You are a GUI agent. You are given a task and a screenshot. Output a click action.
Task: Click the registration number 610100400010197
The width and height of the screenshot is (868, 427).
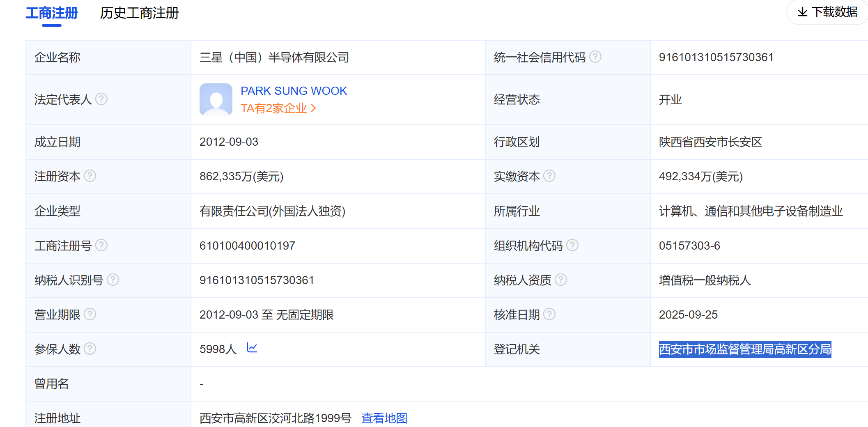pyautogui.click(x=247, y=246)
